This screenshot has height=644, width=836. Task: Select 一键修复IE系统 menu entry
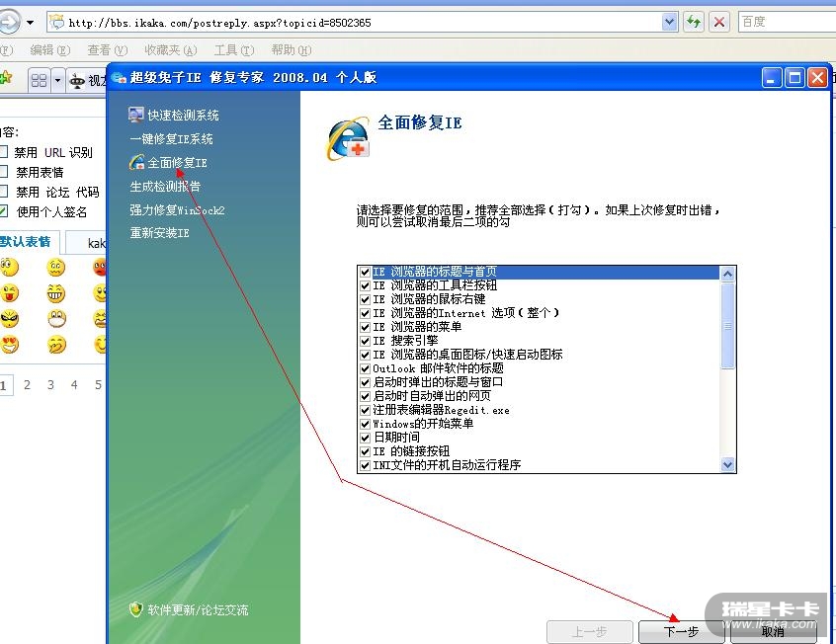tap(171, 138)
